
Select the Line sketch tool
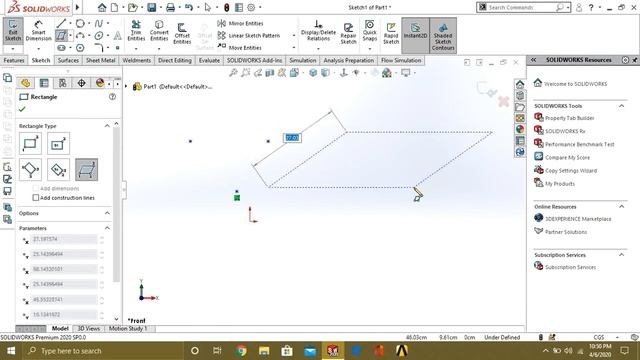click(x=61, y=23)
